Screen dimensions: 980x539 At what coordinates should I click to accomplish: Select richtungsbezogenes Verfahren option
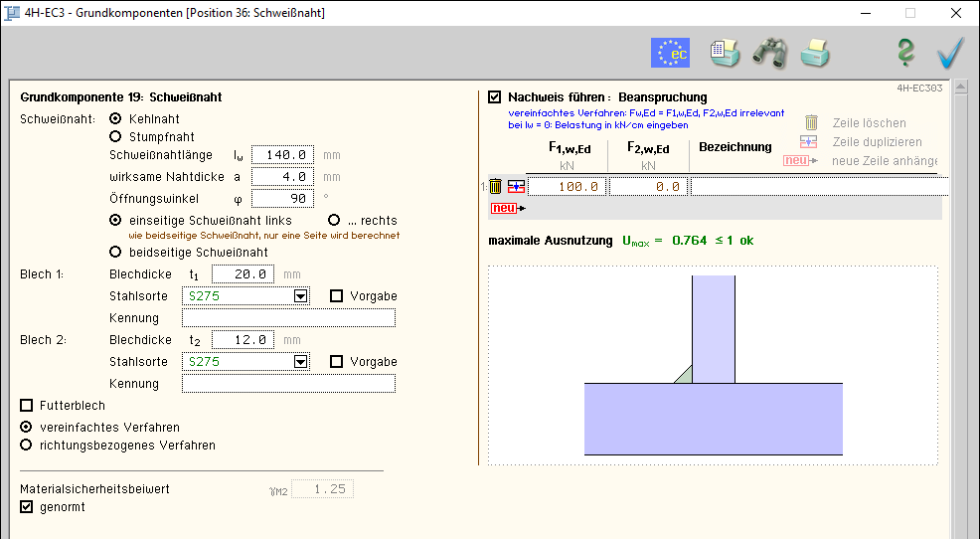click(27, 445)
